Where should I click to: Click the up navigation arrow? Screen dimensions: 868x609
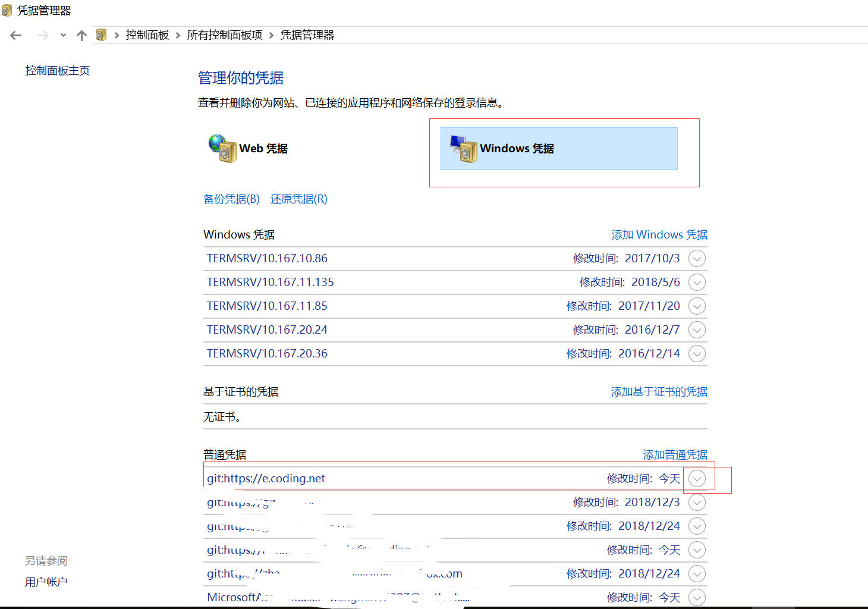pos(81,35)
